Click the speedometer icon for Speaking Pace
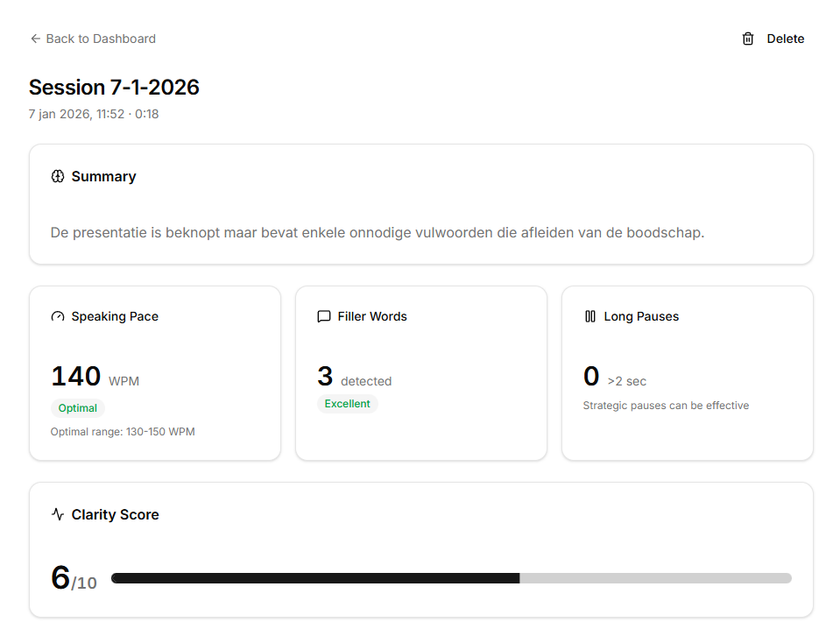 (58, 316)
